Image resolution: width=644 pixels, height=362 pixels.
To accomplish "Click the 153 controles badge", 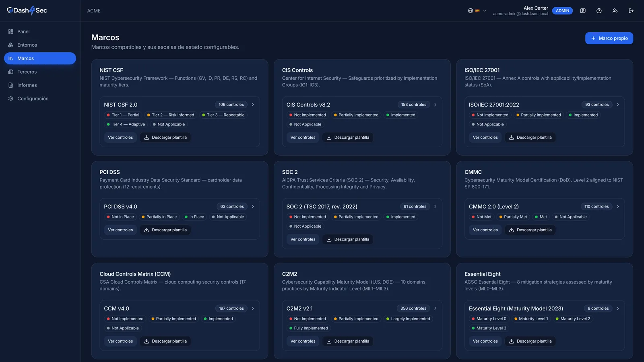I will tap(414, 105).
